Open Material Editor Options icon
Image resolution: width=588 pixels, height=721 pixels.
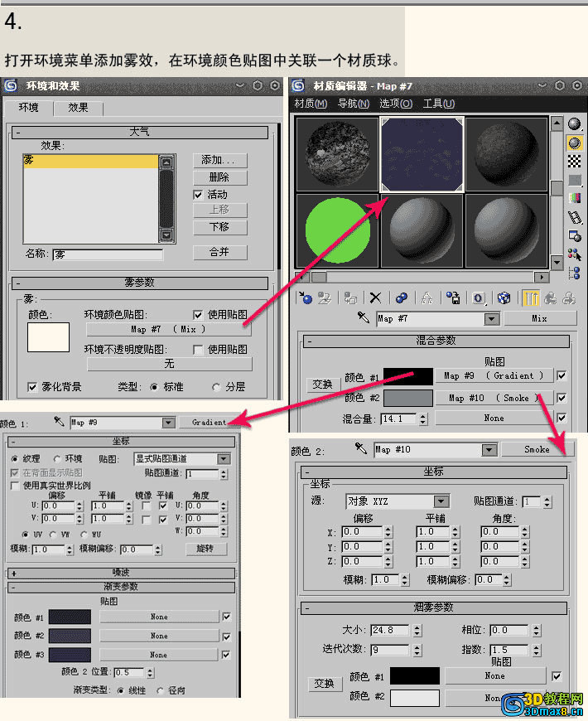point(574,235)
